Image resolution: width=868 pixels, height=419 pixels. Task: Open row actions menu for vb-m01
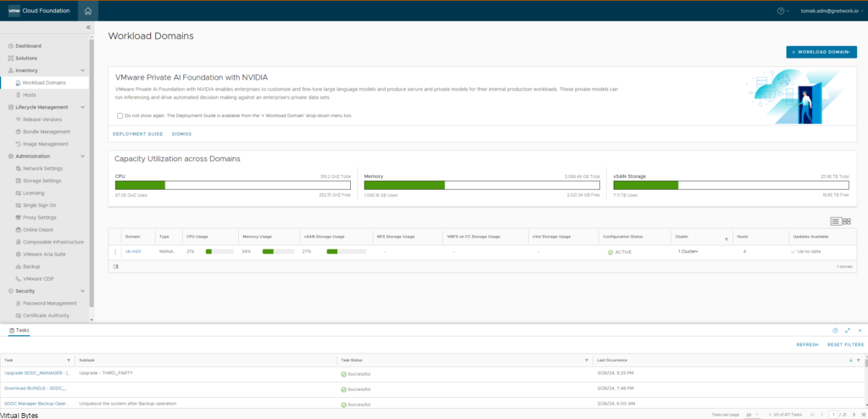pyautogui.click(x=115, y=252)
